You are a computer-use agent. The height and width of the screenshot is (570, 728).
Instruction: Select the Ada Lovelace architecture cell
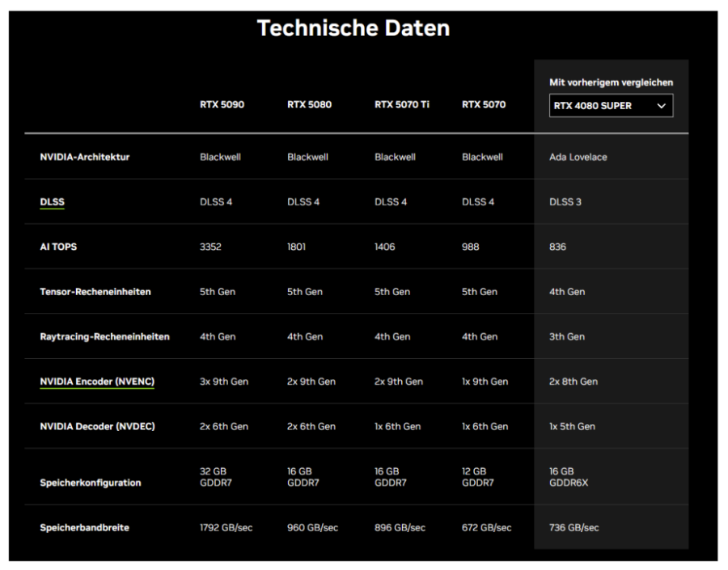[578, 157]
